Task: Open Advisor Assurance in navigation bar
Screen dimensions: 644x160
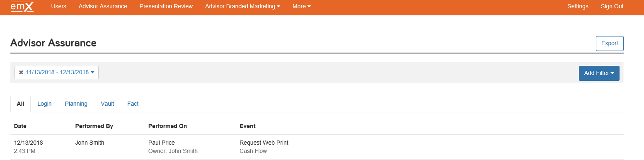Action: (103, 6)
